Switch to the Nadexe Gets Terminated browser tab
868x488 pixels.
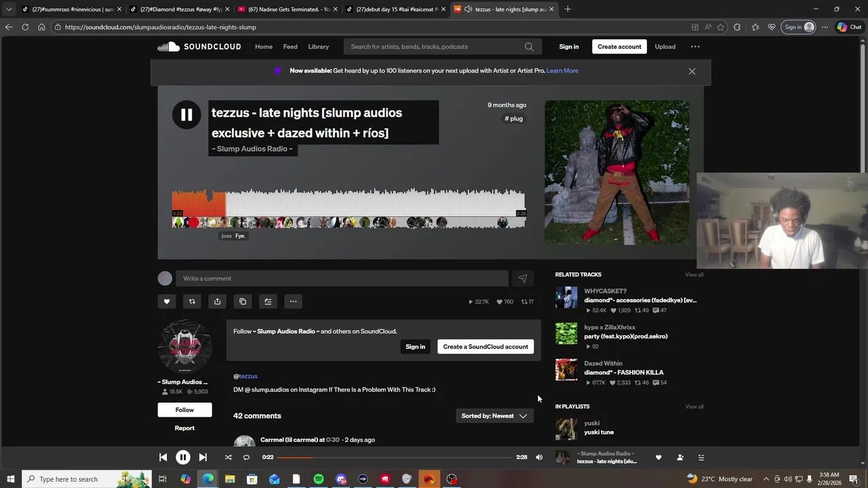[x=288, y=9]
